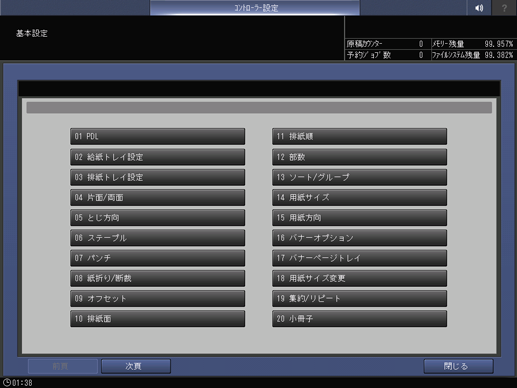Open 11 排紙順 setting
The image size is (517, 388).
[x=360, y=136]
